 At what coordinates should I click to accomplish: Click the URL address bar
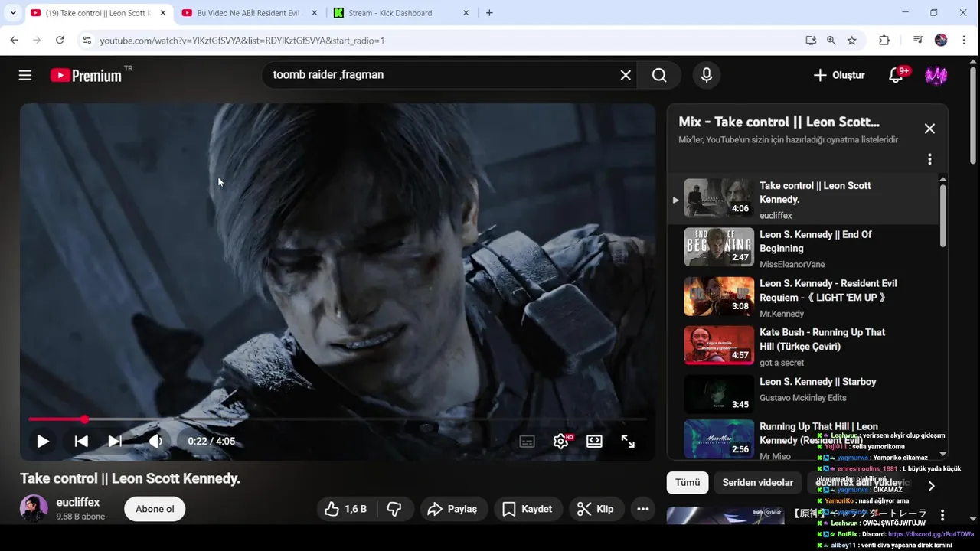(444, 41)
